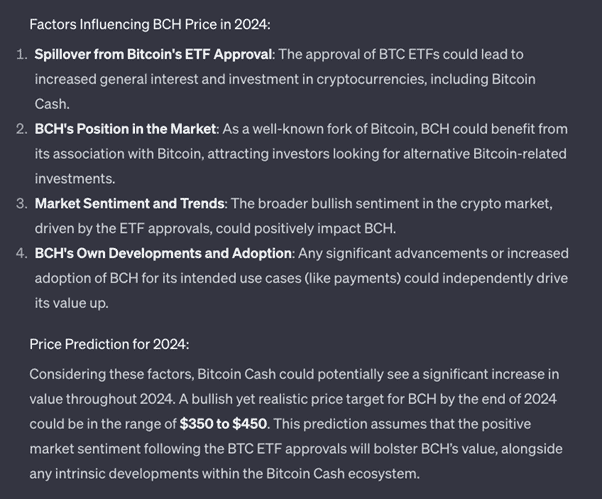Click bold text 'BCH's Own Developments and Adoption'
This screenshot has height=499, width=602.
[164, 253]
